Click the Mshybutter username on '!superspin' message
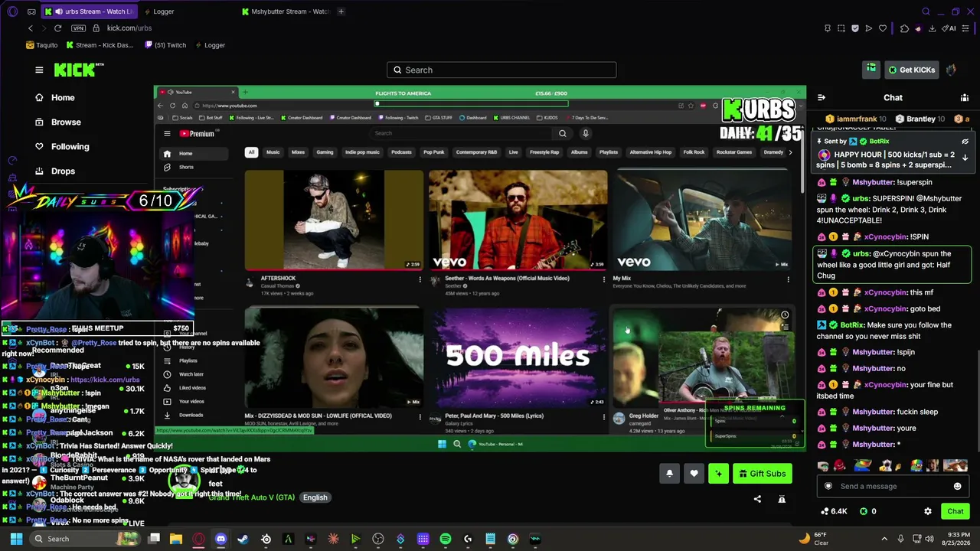The image size is (980, 551). coord(873,182)
